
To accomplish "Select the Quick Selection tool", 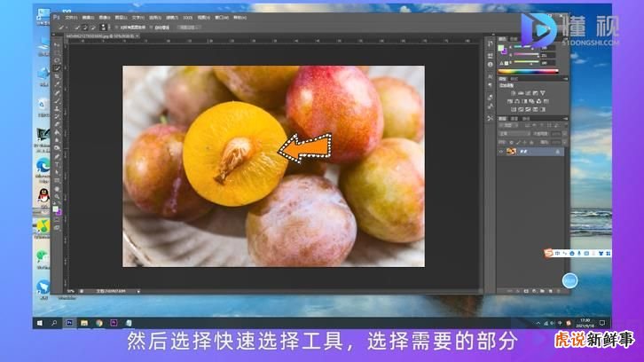I will click(x=57, y=68).
